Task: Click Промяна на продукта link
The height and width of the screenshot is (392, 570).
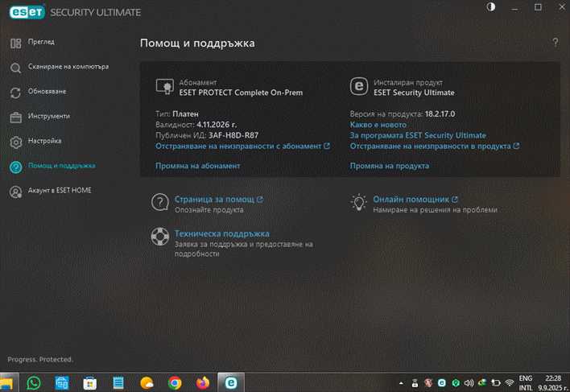Action: 390,166
